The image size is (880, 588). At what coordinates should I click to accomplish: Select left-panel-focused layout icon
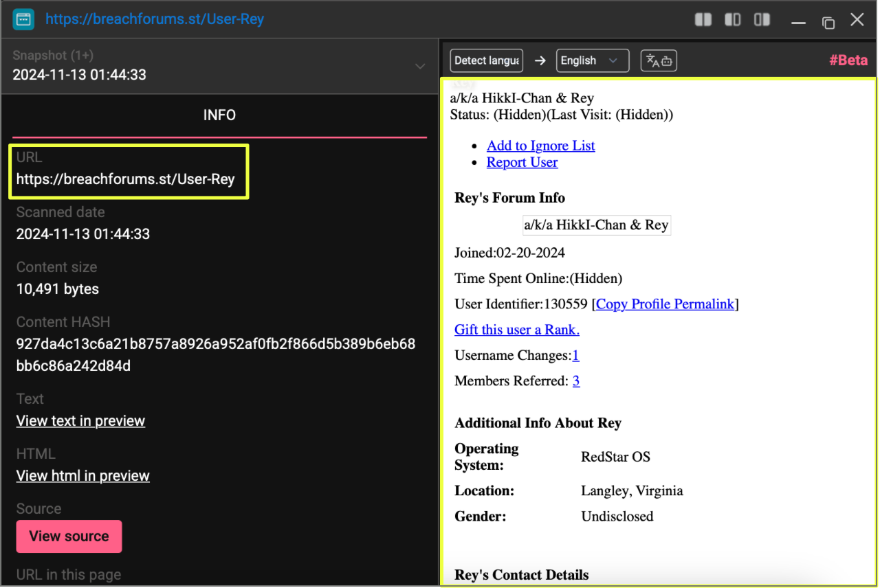tap(733, 20)
